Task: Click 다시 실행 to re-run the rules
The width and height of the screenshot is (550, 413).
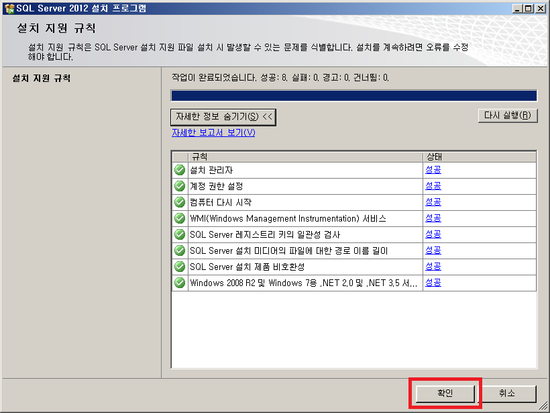Action: click(x=508, y=115)
